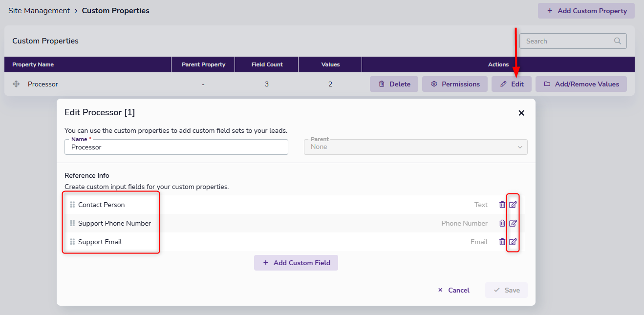Delete the Processor property
This screenshot has width=644, height=315.
(x=394, y=84)
